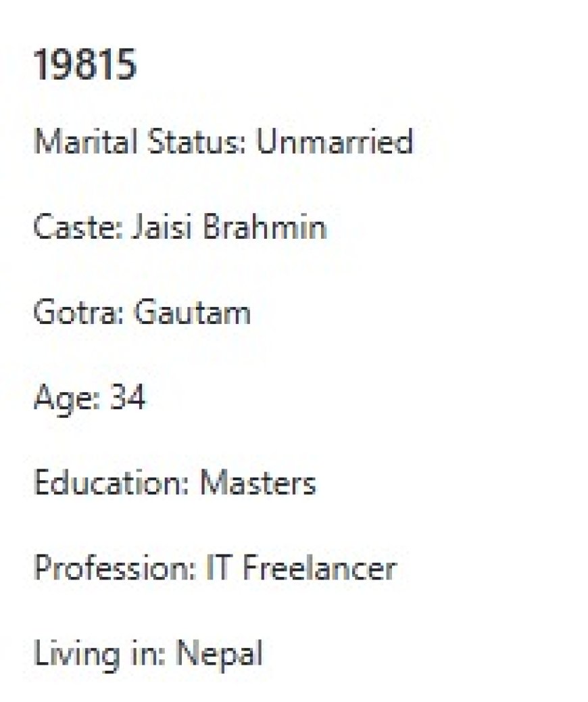Screen dimensions: 588x702
Task: Click the word Brahmin
Action: 264,227
